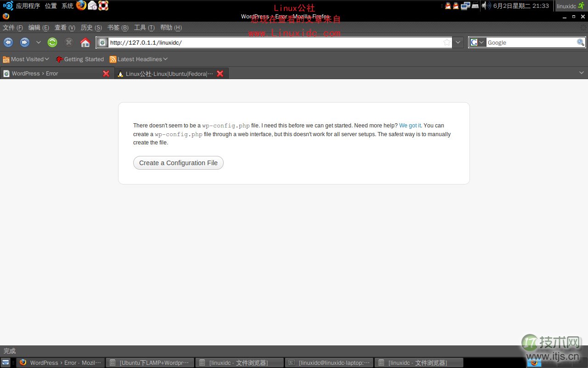Click the Firefox window menu icon in the title bar
Viewport: 588px width, 368px height.
[x=6, y=16]
